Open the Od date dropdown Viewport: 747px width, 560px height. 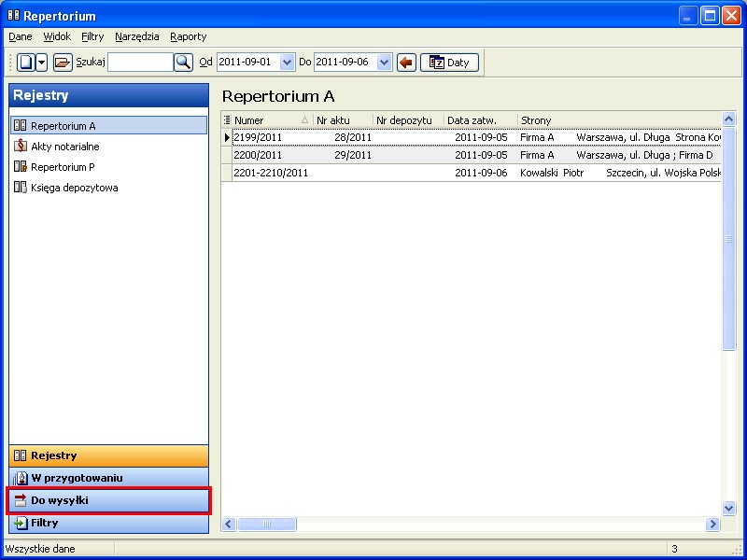tap(287, 63)
